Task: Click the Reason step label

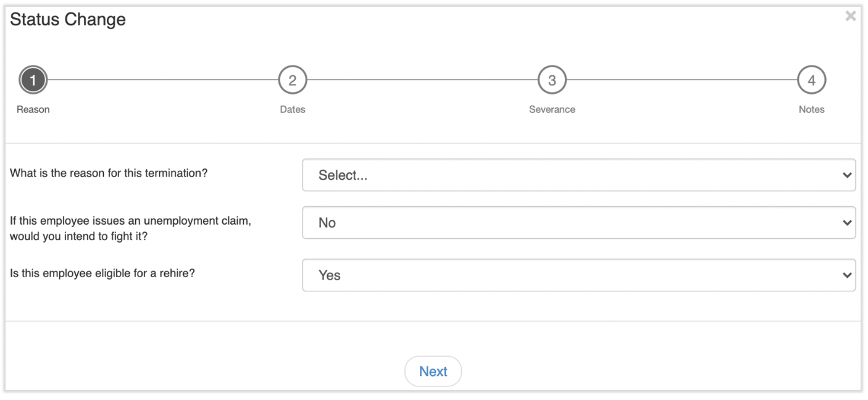Action: [x=33, y=109]
